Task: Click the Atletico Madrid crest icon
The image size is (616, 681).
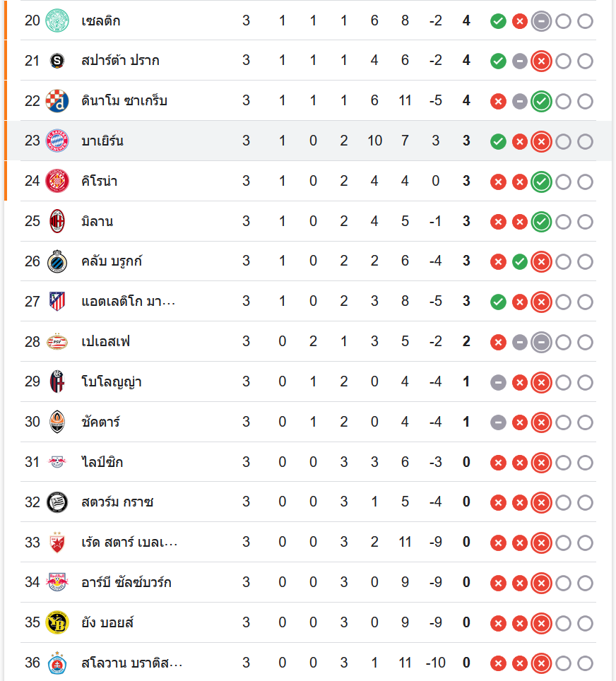Action: (x=57, y=302)
